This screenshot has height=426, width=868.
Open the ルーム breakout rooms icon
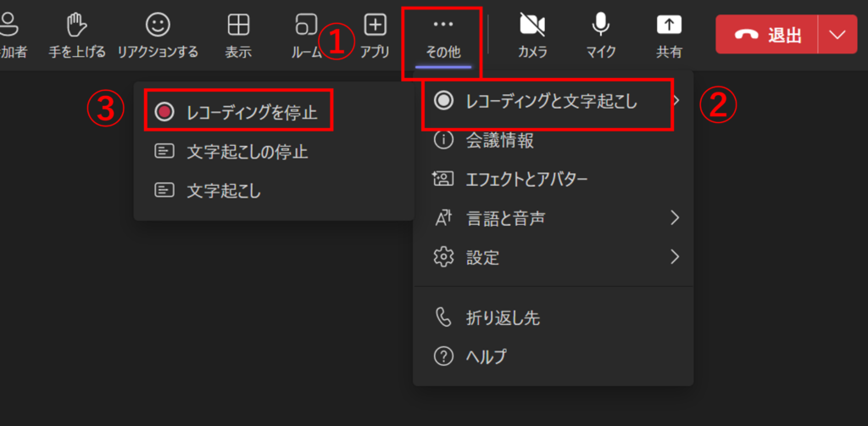point(306,25)
